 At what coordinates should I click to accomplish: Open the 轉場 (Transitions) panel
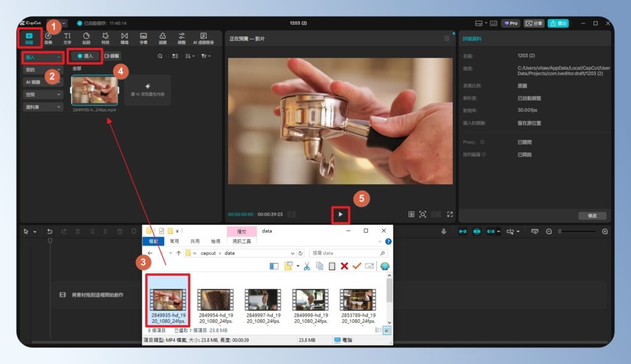pos(124,38)
